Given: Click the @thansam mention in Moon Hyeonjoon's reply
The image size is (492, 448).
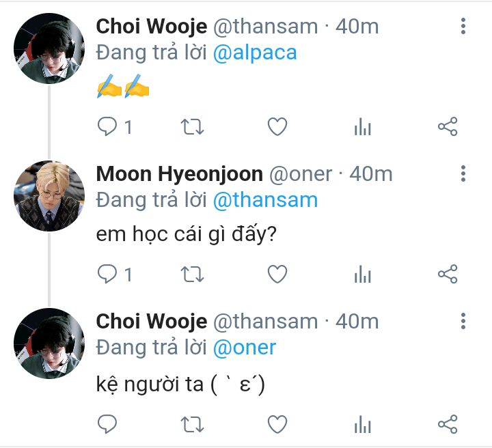Looking at the screenshot, I should point(265,200).
